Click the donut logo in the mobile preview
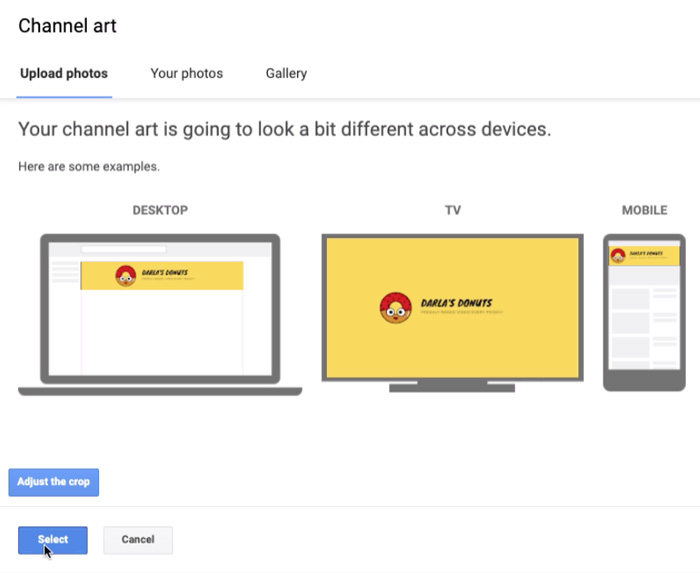Image resolution: width=700 pixels, height=573 pixels. point(618,256)
